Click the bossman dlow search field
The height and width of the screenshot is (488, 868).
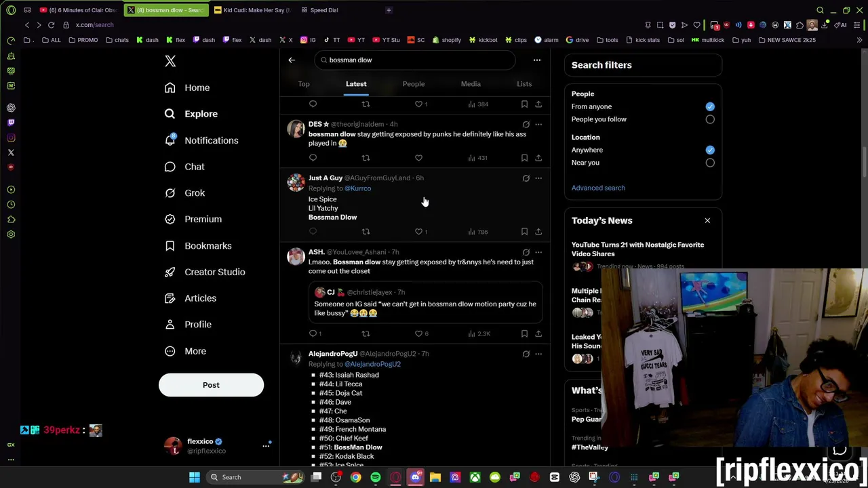416,60
